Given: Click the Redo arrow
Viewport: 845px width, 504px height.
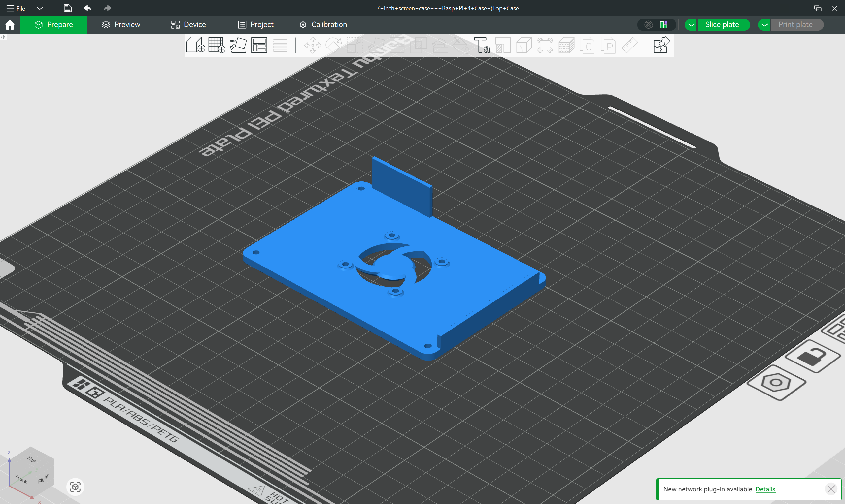Looking at the screenshot, I should (107, 8).
